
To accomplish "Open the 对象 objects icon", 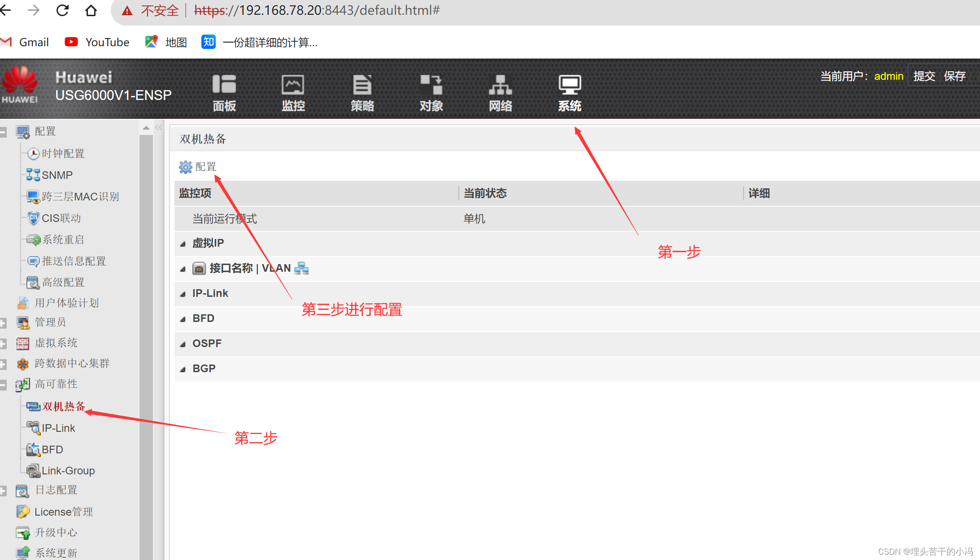I will tap(431, 84).
